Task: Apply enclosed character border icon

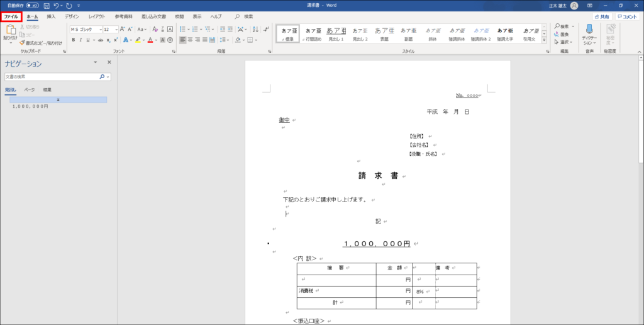Action: (x=170, y=29)
